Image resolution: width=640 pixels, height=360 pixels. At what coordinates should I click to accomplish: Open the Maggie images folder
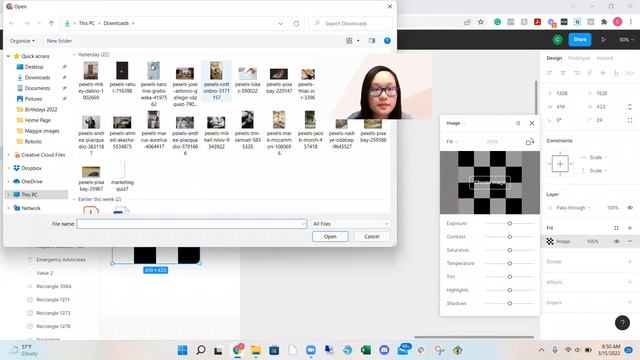point(42,131)
